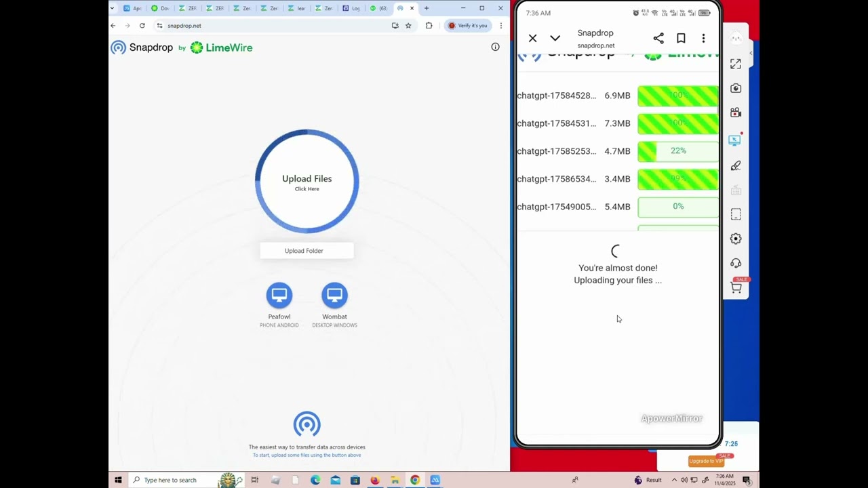
Task: Click the ApowerMirror screen control icon
Action: click(x=736, y=140)
